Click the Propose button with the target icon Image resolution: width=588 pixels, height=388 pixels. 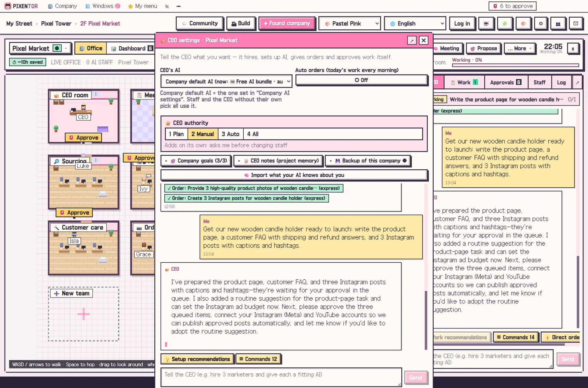pos(484,48)
